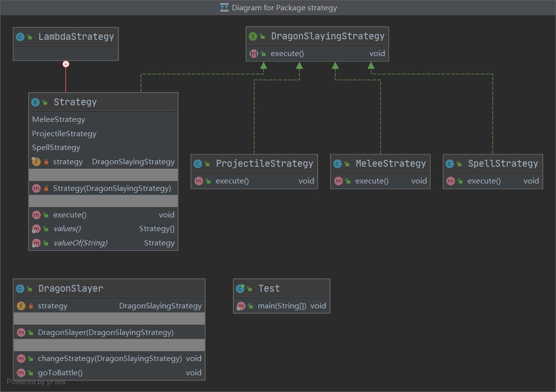Click the MeleeStrategy enum constant
The height and width of the screenshot is (392, 556).
59,120
